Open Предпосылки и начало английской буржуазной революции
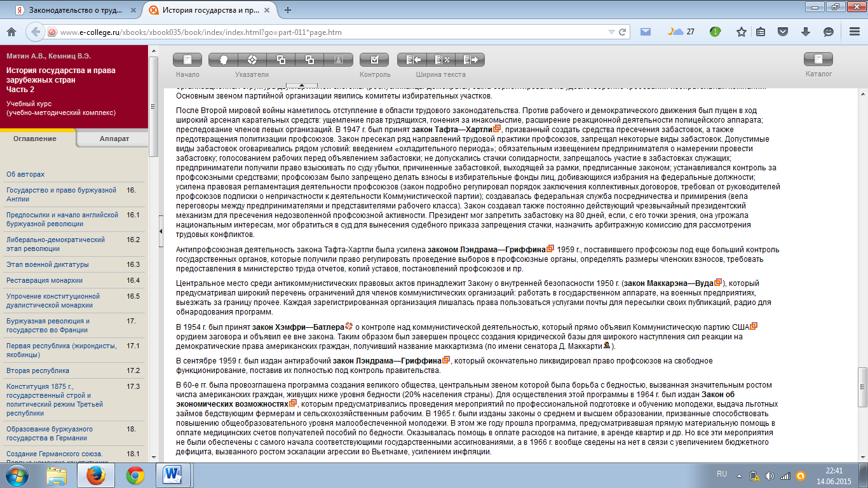Image resolution: width=868 pixels, height=488 pixels. (x=62, y=219)
